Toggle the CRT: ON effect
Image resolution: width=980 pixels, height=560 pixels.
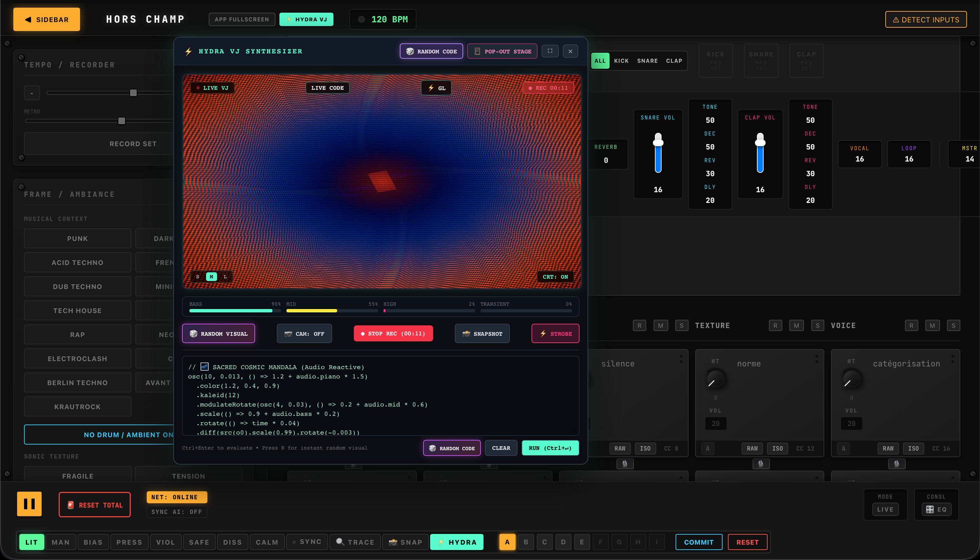(555, 277)
